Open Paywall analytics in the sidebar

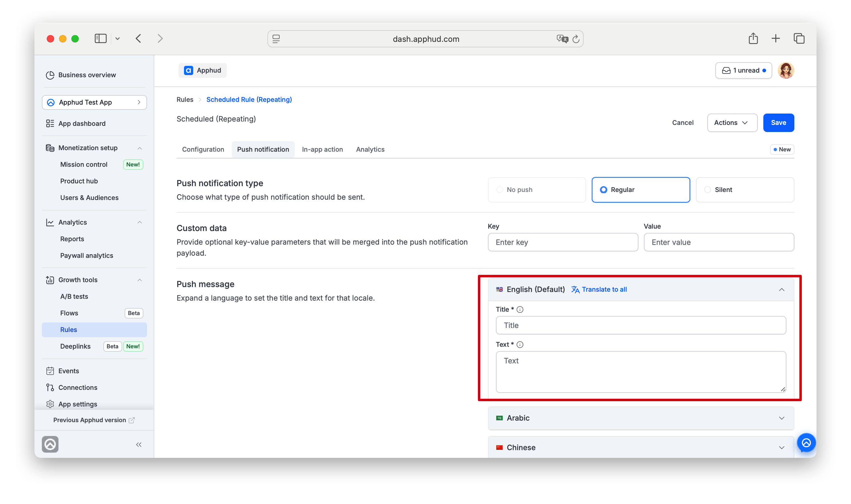pyautogui.click(x=86, y=256)
